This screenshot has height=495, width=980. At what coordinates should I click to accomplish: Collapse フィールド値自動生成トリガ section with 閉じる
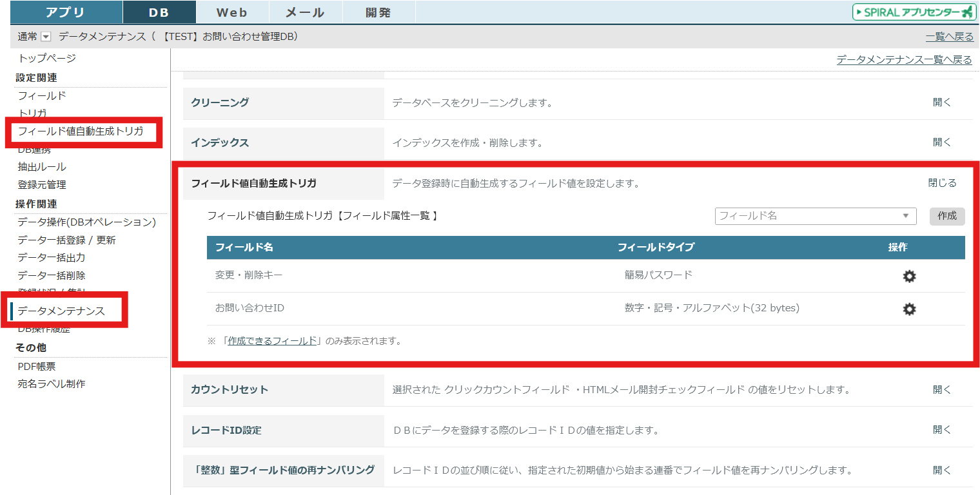pos(942,183)
